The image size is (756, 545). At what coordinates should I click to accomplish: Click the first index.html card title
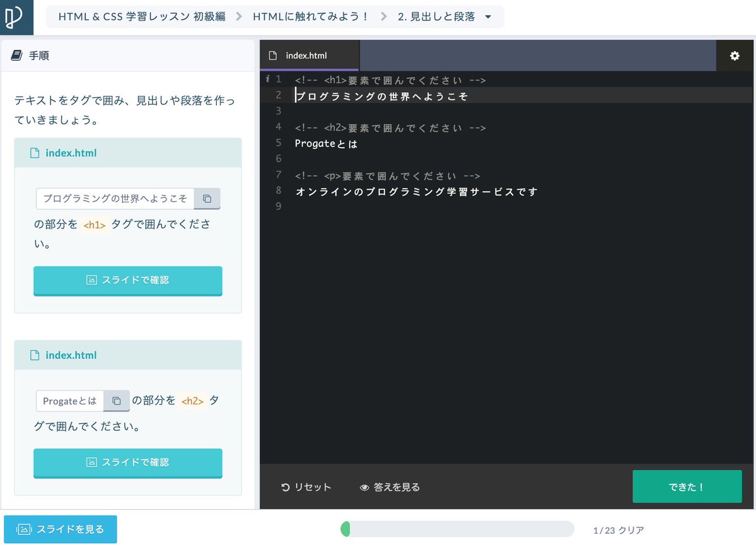pos(71,153)
